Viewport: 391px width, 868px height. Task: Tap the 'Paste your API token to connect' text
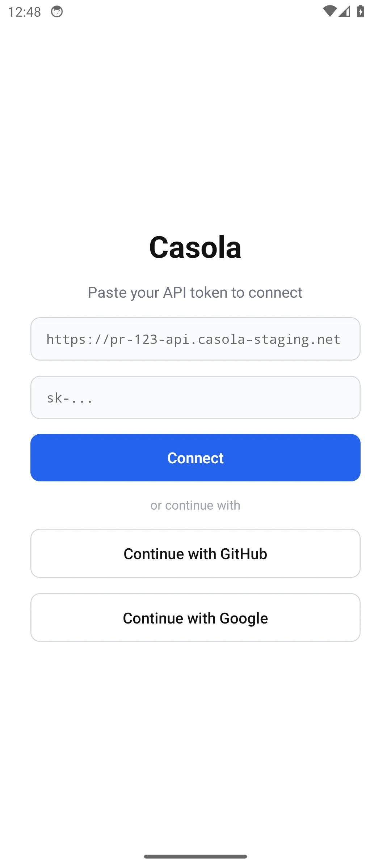[x=195, y=292]
